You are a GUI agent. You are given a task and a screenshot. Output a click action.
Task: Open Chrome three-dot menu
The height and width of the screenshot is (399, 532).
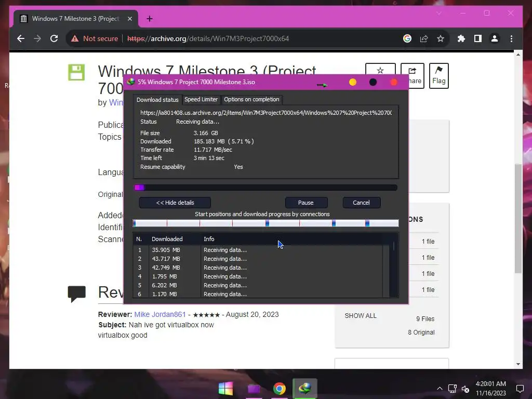point(511,38)
